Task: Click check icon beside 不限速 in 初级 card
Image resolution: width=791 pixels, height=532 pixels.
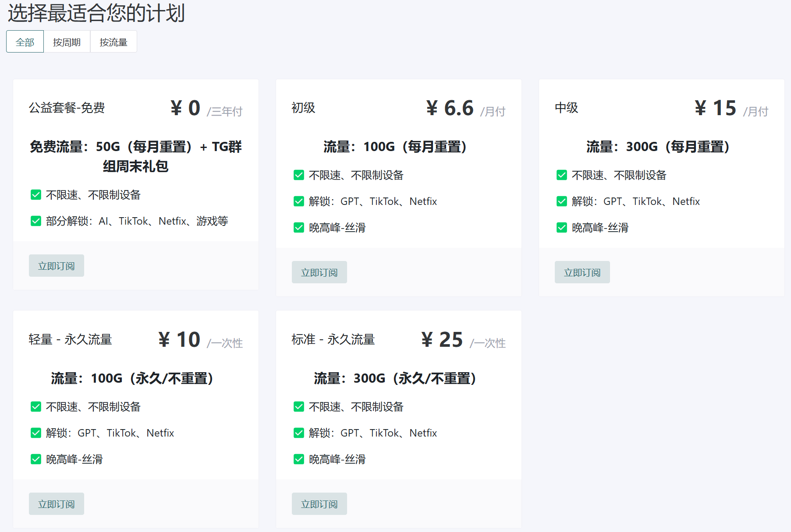Action: 299,175
